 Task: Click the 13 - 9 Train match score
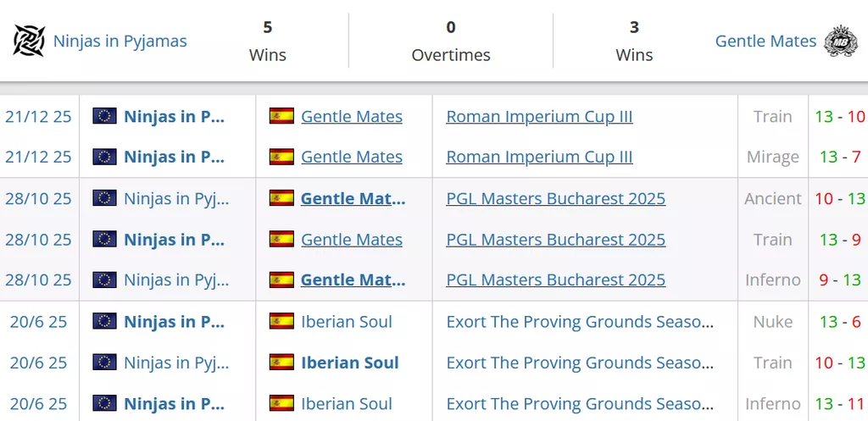(839, 239)
